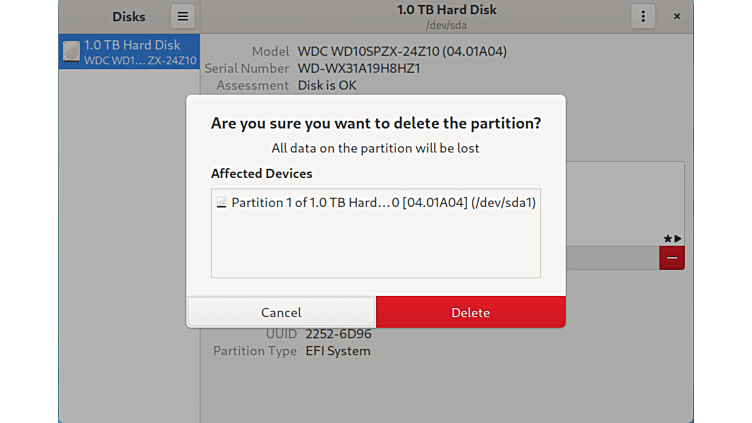Cancel the partition deletion
Screen dimensions: 752x423
pyautogui.click(x=281, y=312)
